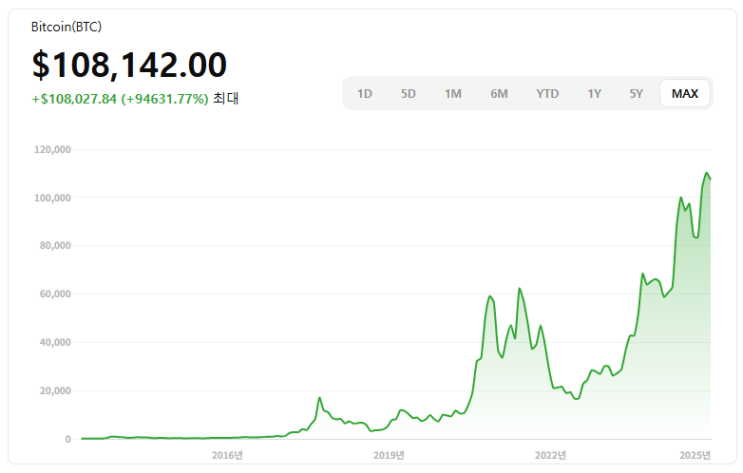Viewport: 743px width, 473px height.
Task: Click the (+94631.77%) percent change
Action: (x=164, y=99)
